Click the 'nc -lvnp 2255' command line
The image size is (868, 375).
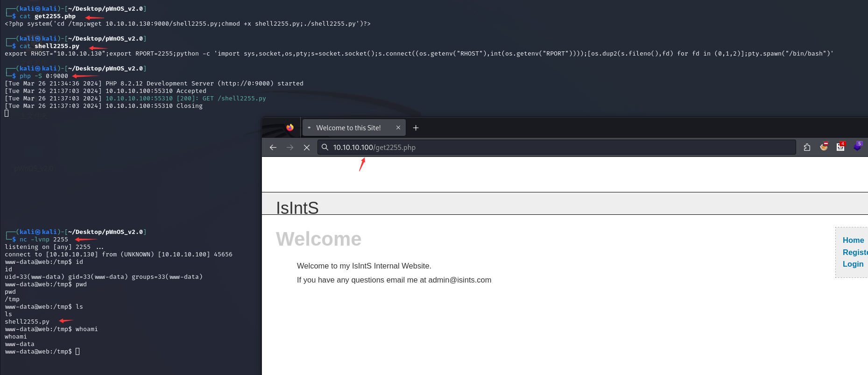(44, 240)
